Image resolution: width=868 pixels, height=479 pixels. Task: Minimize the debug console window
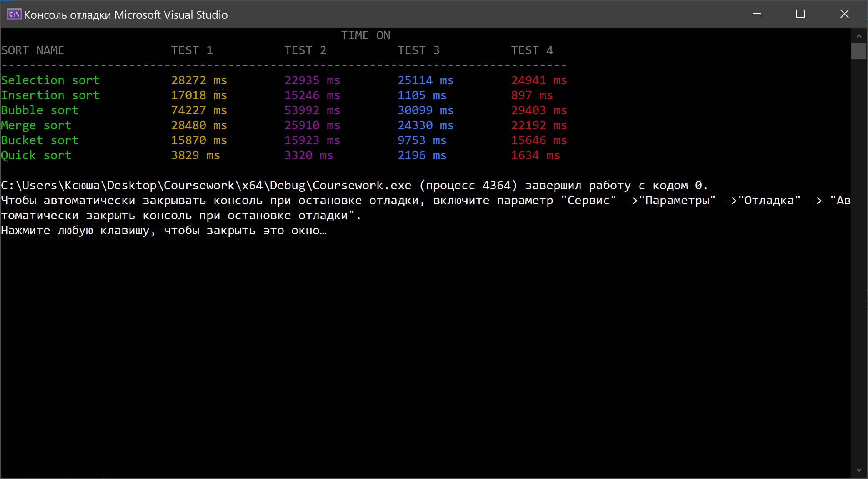pos(757,14)
